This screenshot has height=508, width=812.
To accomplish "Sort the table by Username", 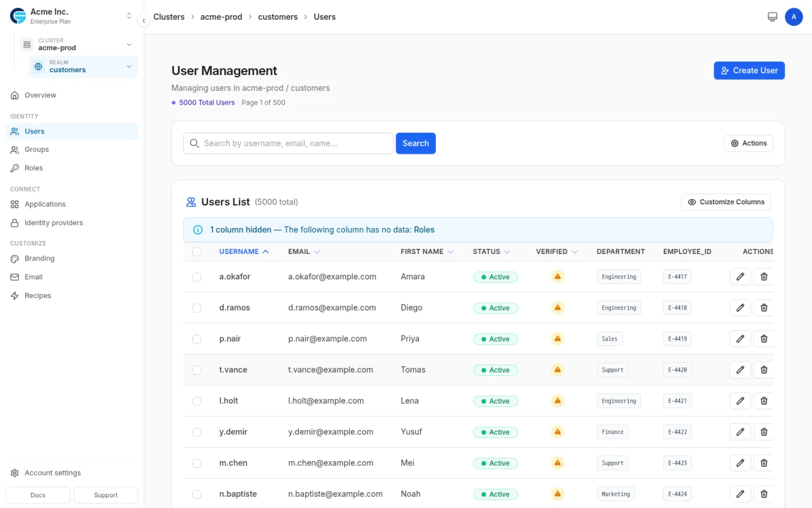I will pos(244,251).
